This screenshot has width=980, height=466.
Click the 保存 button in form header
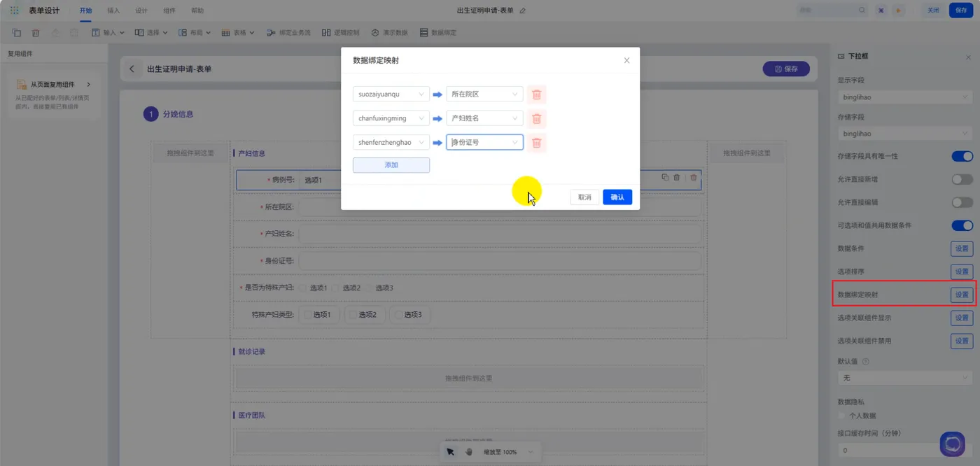(x=786, y=69)
